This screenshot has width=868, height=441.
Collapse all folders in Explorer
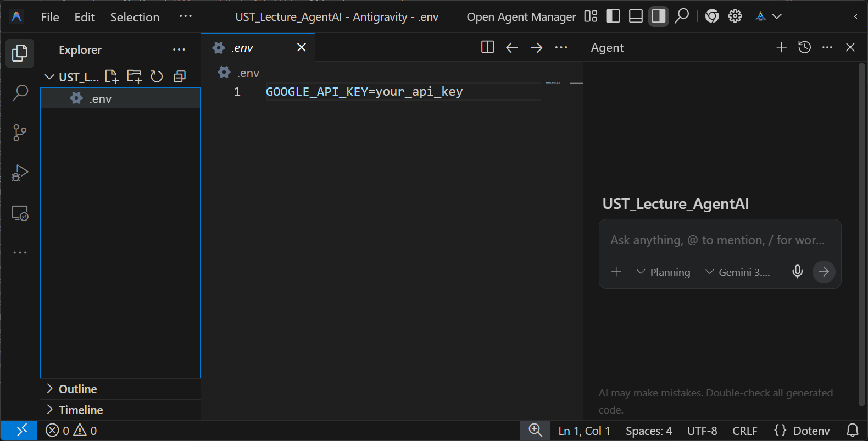coord(179,76)
